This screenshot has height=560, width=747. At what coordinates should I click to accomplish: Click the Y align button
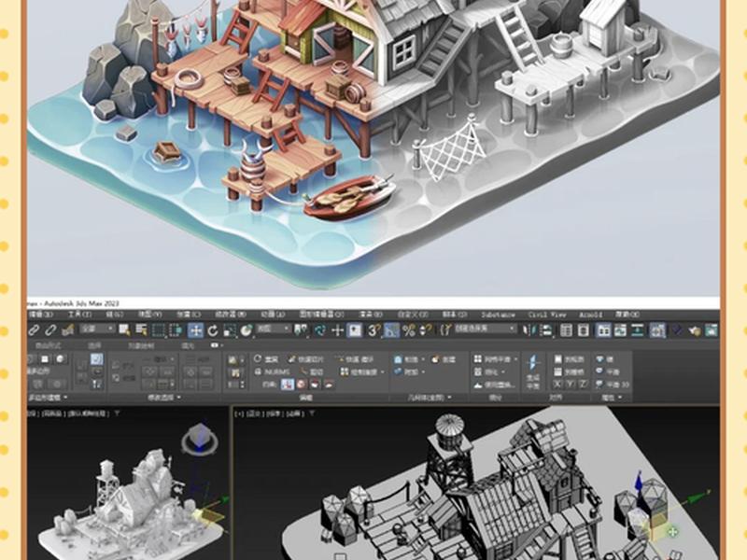[x=571, y=385]
